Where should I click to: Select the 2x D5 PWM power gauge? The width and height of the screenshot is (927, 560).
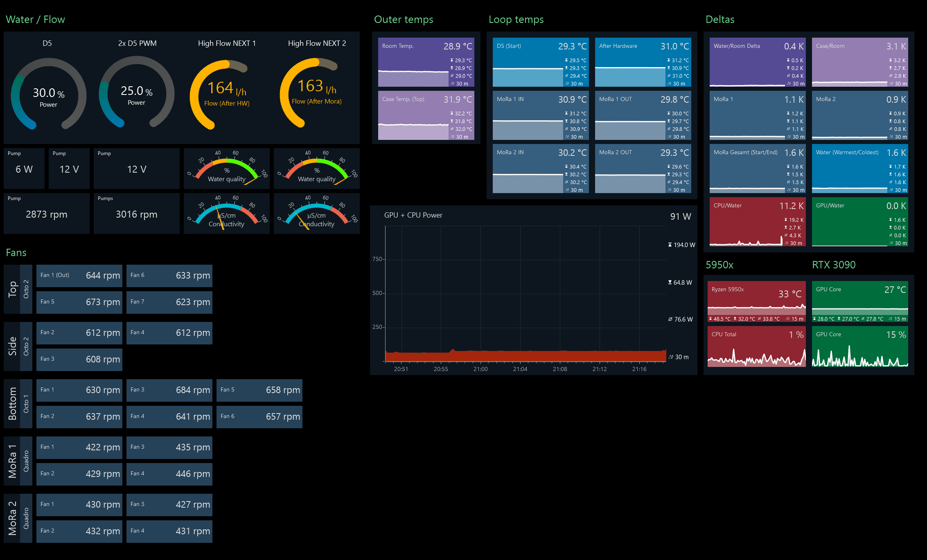click(137, 92)
